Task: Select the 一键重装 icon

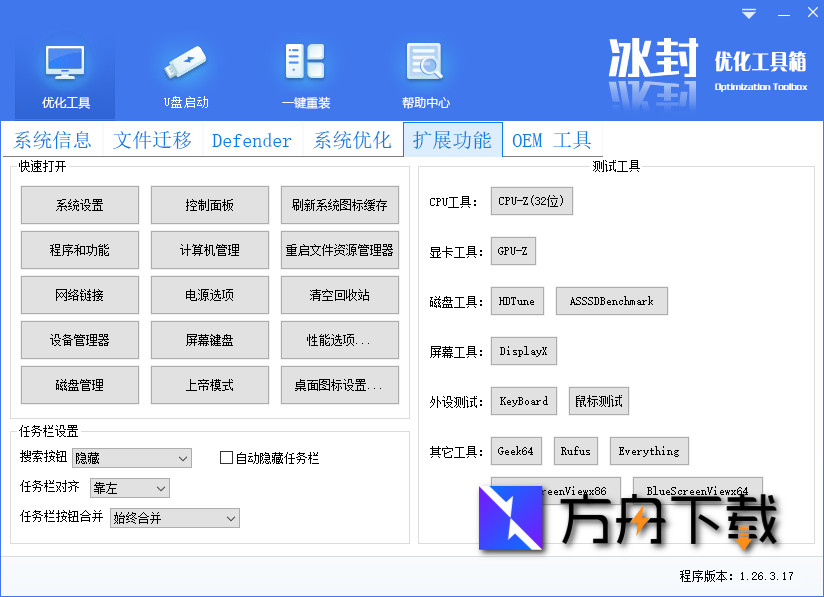Action: 305,70
